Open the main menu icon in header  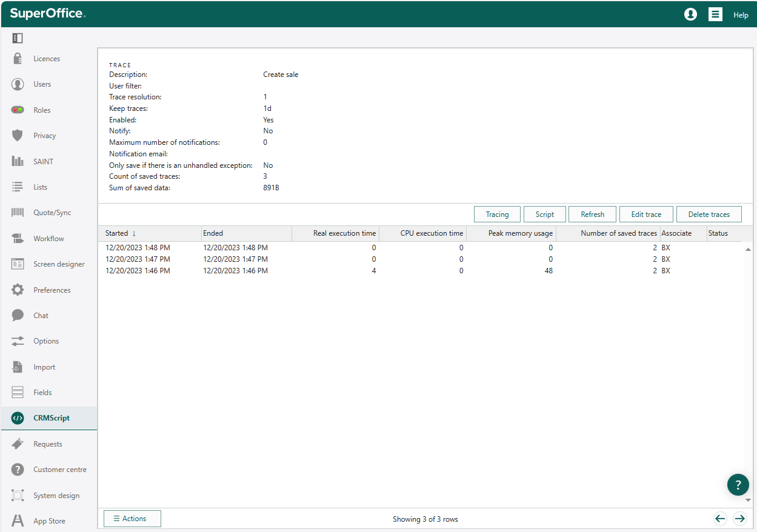[x=715, y=15]
